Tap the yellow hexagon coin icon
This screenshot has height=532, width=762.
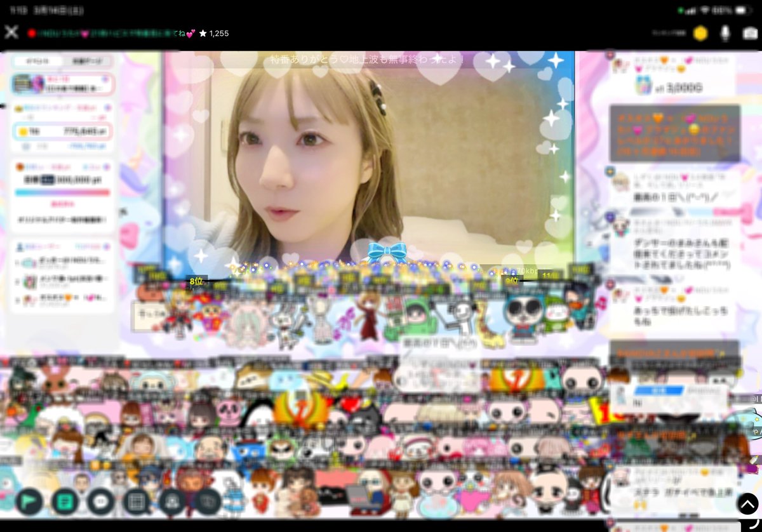click(700, 33)
